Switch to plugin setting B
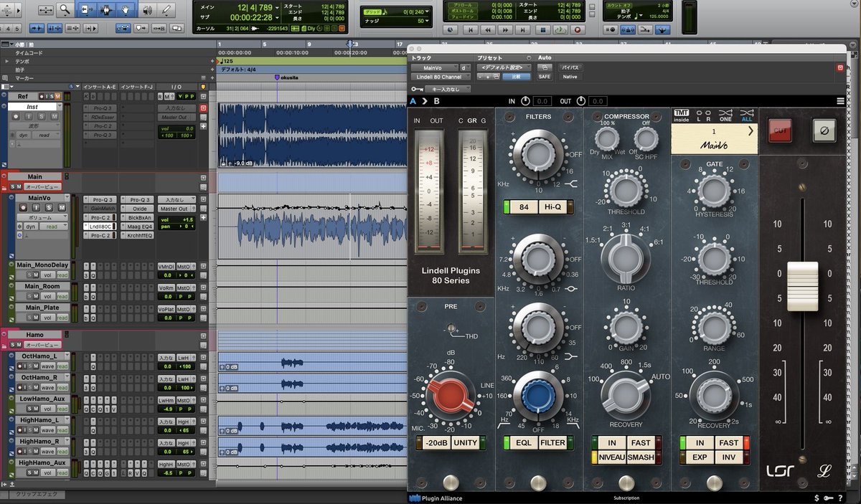 (437, 101)
